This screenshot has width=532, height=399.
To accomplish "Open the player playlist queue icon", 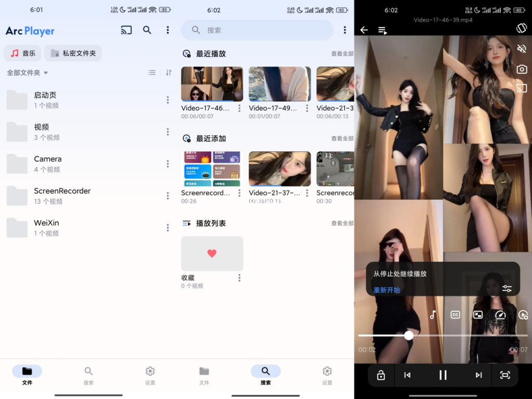I will point(383,31).
